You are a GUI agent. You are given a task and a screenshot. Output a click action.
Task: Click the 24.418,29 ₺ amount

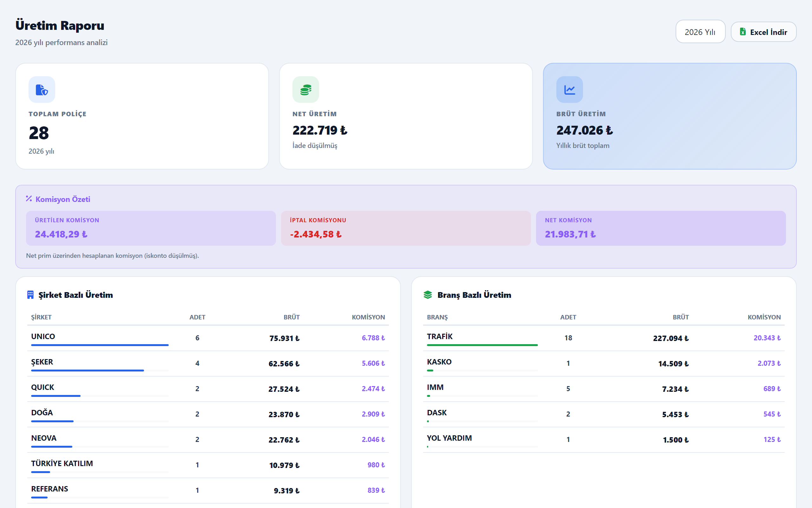61,234
